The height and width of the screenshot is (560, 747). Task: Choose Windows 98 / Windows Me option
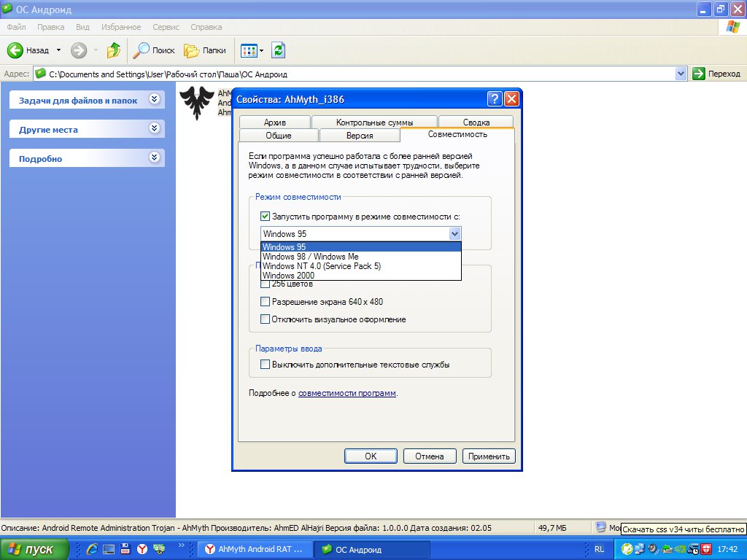(x=360, y=256)
